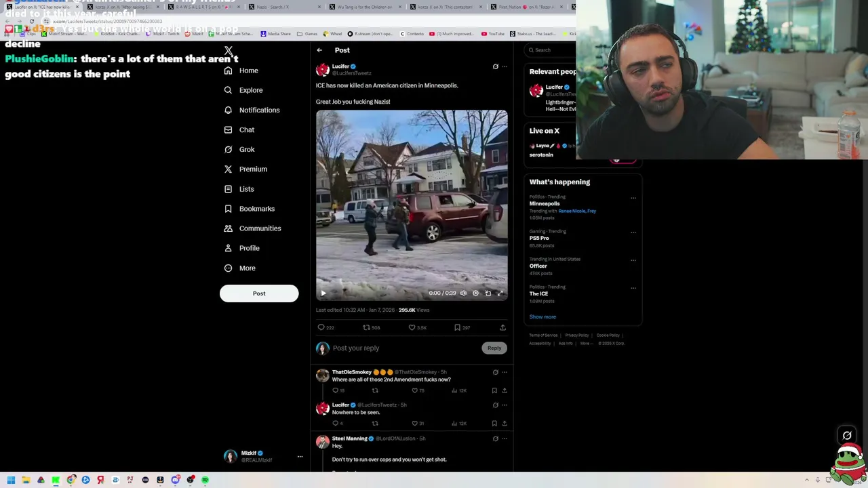This screenshot has width=868, height=488.
Task: Open Lists in the sidebar
Action: click(239, 189)
